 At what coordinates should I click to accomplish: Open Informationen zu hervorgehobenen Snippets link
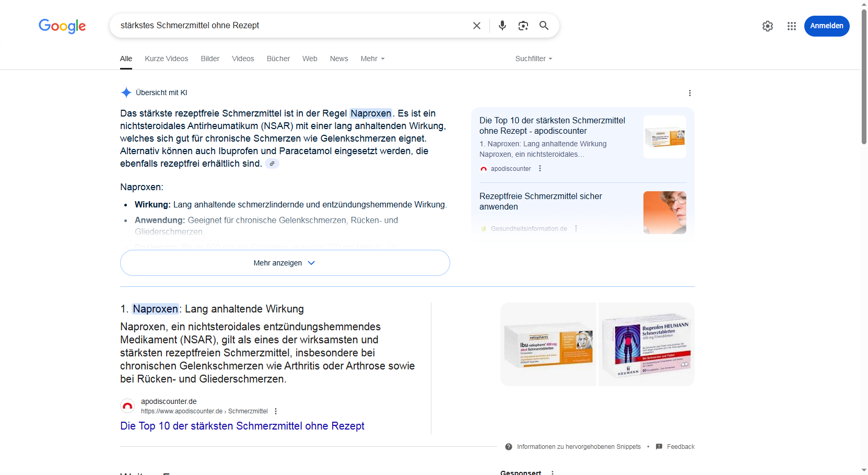point(579,447)
